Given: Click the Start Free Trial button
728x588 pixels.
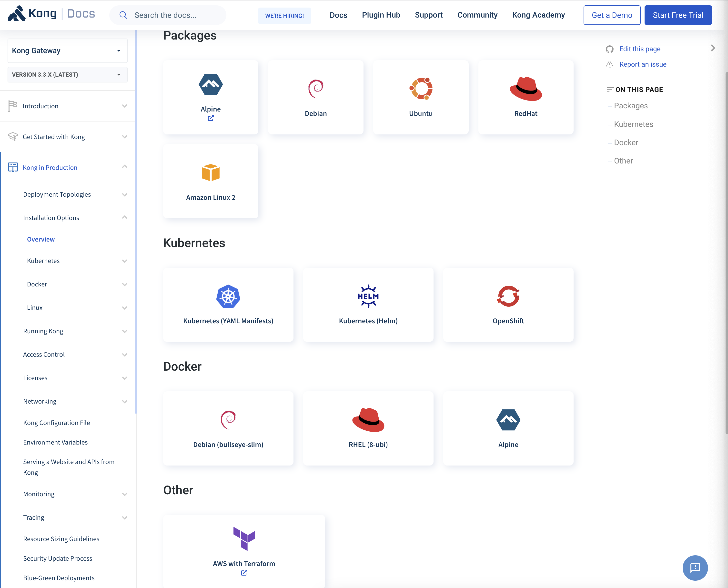Looking at the screenshot, I should [x=678, y=15].
